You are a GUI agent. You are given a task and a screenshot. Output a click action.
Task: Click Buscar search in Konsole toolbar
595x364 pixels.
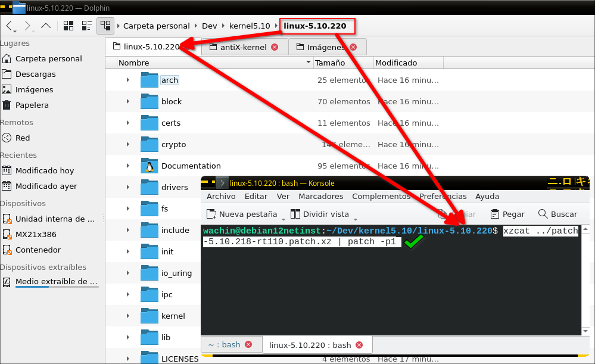click(x=558, y=214)
